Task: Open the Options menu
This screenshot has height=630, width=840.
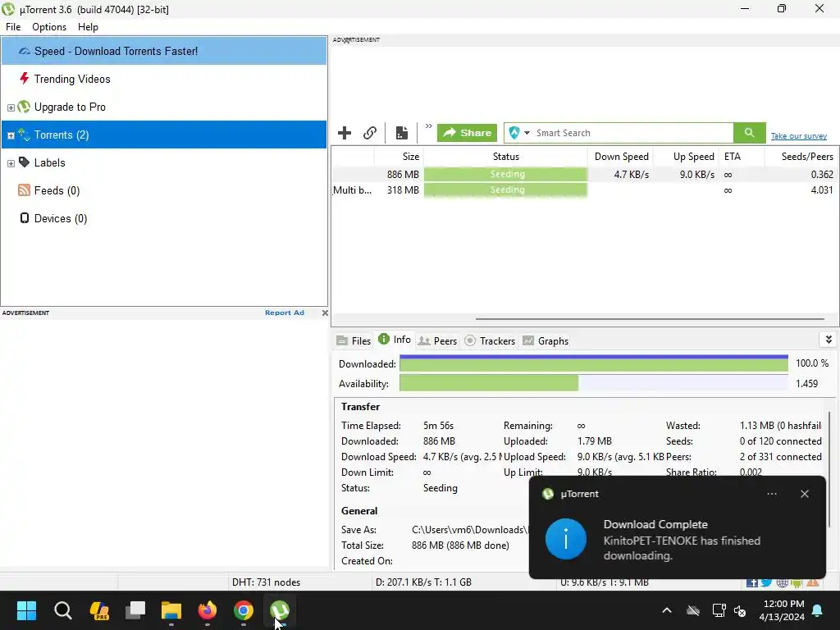Action: pos(49,27)
